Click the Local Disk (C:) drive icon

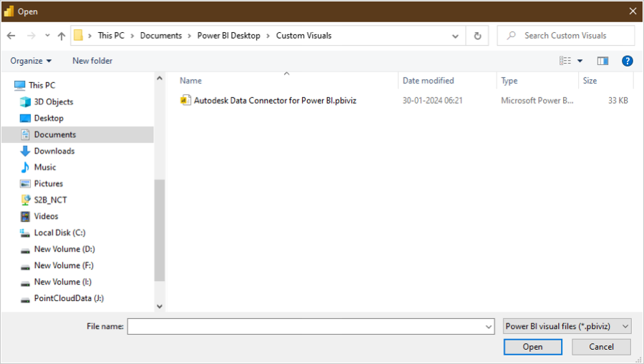25,233
